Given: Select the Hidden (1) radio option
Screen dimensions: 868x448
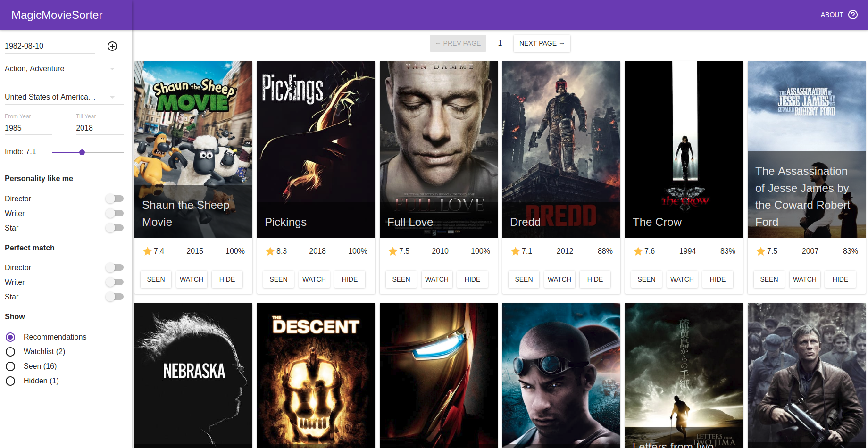Looking at the screenshot, I should point(10,381).
